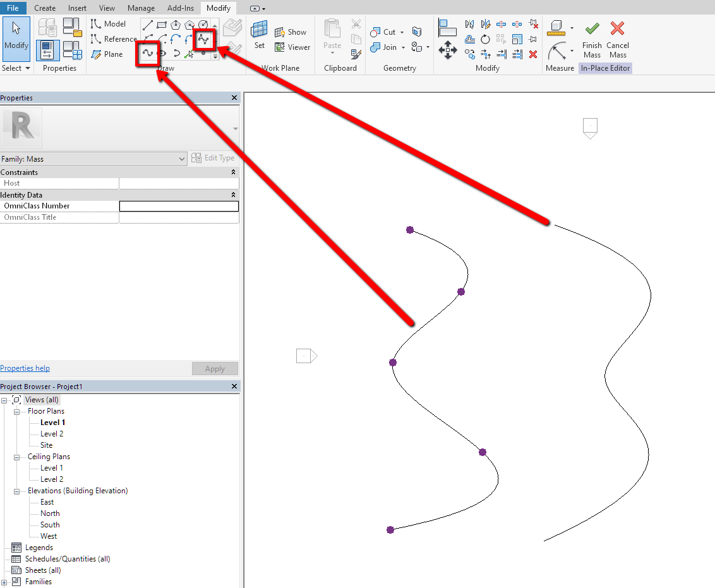715x588 pixels.
Task: Open the South elevation view
Action: (x=50, y=524)
